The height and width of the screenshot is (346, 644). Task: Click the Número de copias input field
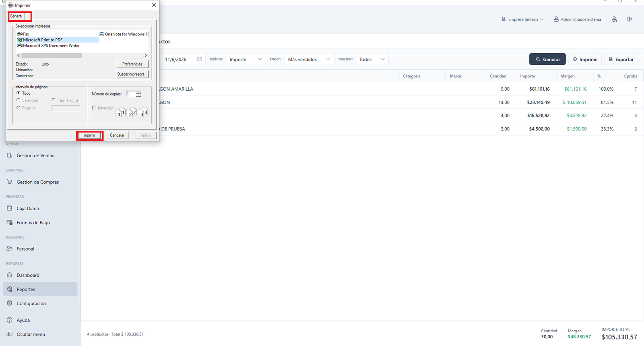point(131,94)
